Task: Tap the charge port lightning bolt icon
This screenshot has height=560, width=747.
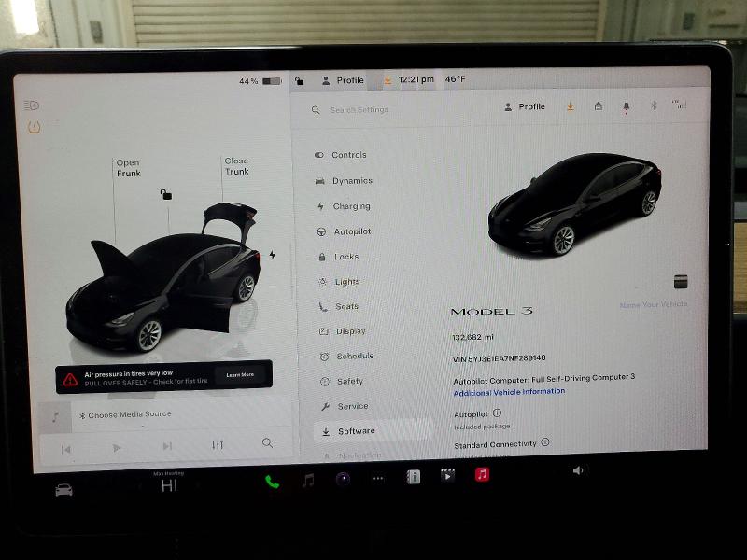Action: tap(272, 255)
